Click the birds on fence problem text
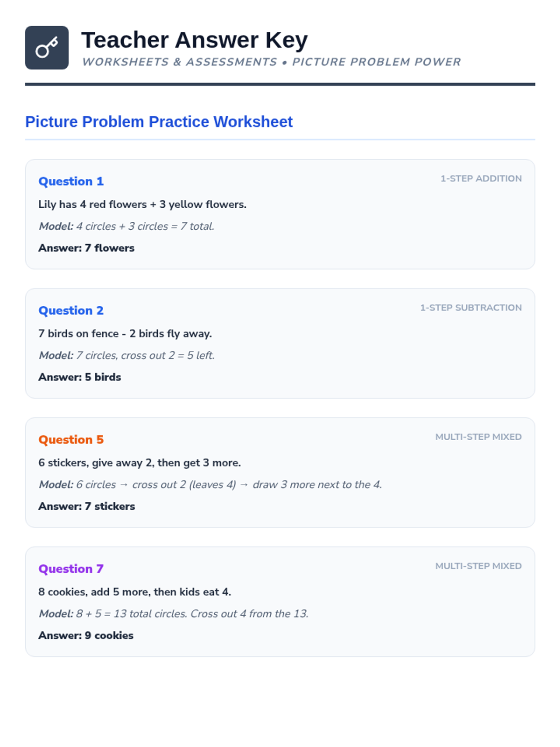560x747 pixels. 125,334
